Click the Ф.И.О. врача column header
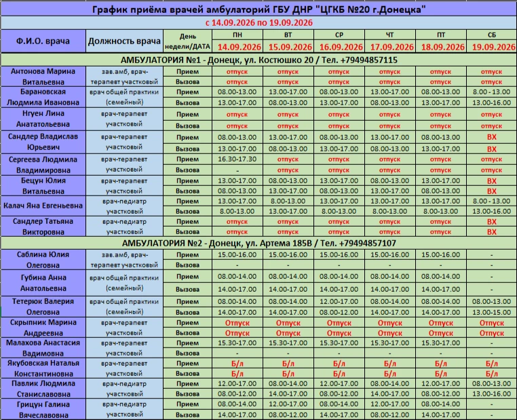This screenshot has height=420, width=517. coord(43,41)
